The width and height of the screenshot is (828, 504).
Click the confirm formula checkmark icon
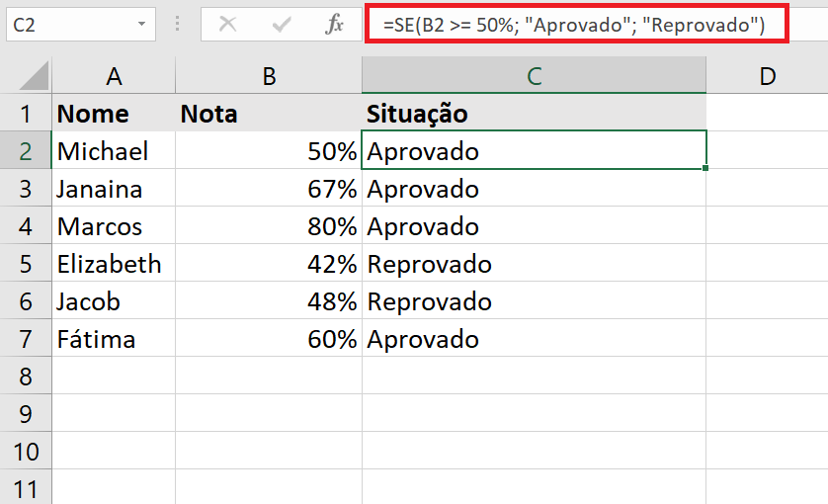[x=282, y=24]
